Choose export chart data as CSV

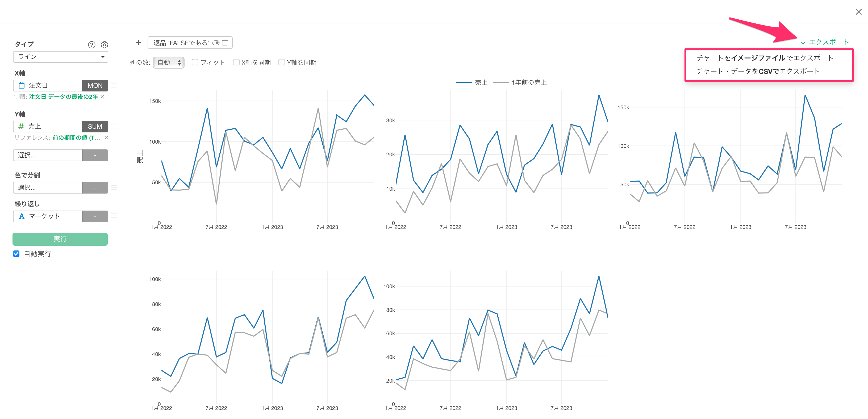758,71
